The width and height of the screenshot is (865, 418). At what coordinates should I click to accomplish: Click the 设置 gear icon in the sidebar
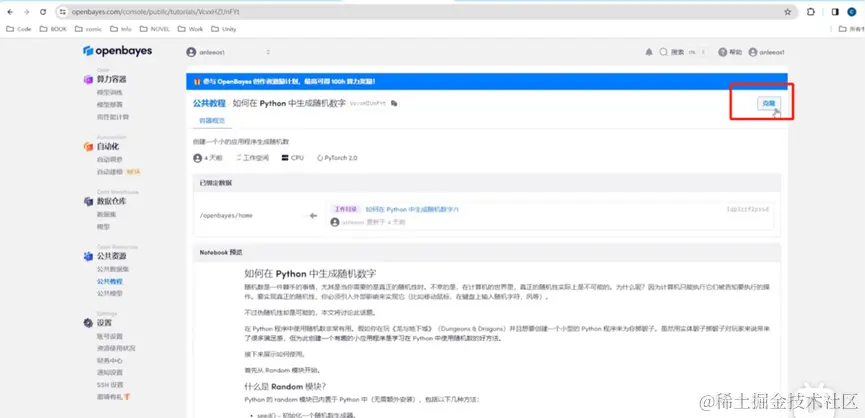click(88, 323)
